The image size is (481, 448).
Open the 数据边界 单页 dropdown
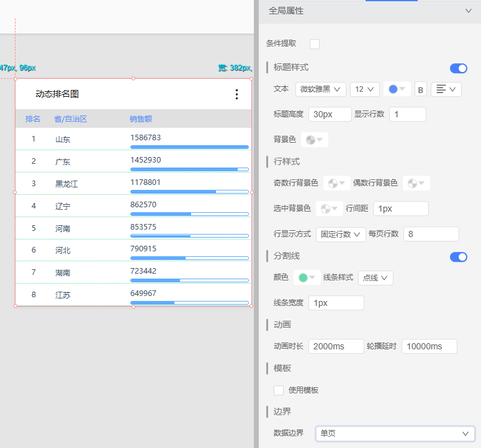[x=395, y=433]
